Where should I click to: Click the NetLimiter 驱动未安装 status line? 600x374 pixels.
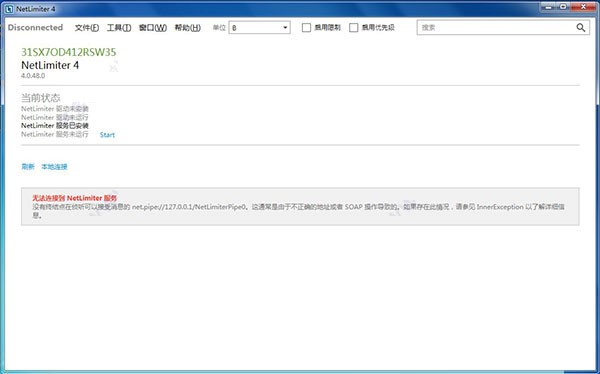(55, 109)
